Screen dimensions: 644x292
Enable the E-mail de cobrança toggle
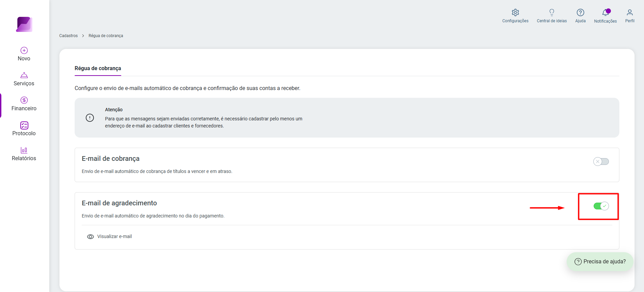click(x=601, y=162)
